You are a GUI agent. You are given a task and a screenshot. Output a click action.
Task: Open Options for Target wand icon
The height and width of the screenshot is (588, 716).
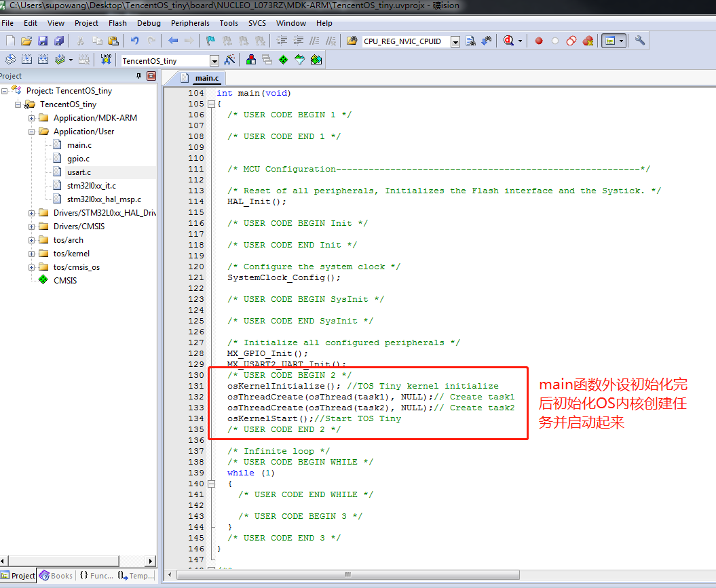(230, 60)
